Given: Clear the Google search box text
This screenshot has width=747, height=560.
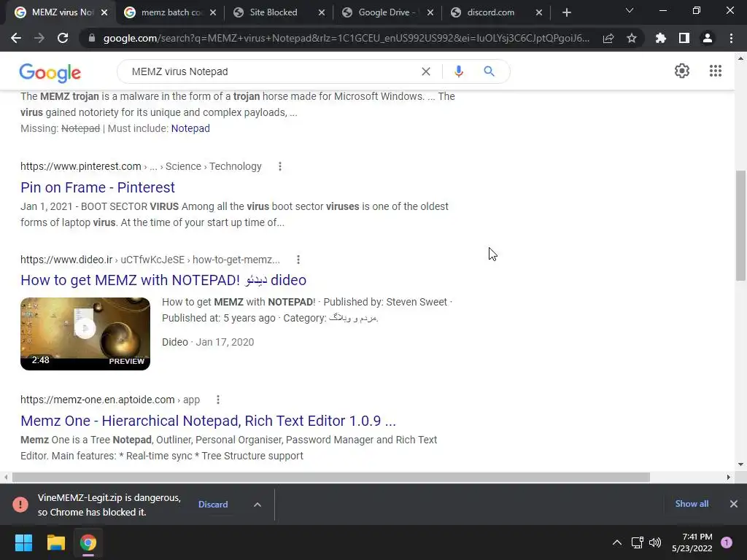Looking at the screenshot, I should [x=426, y=71].
